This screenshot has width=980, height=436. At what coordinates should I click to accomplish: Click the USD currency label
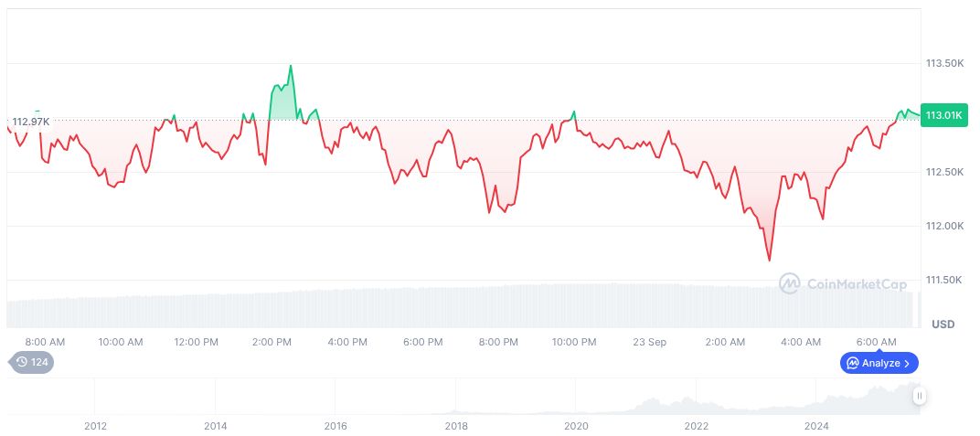(943, 324)
